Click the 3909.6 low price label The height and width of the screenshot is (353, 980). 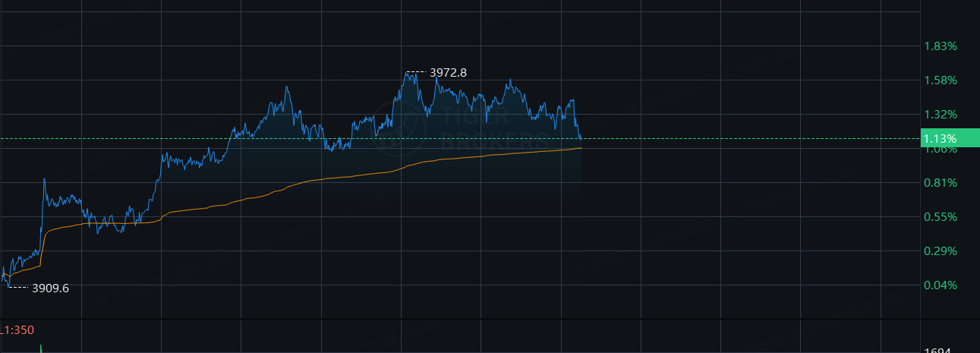point(50,288)
